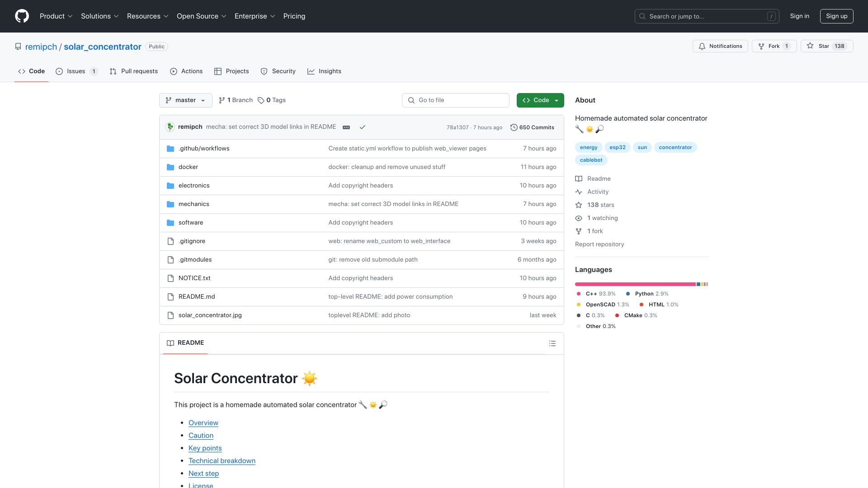Switch to the Actions tab
The width and height of the screenshot is (868, 488).
186,71
